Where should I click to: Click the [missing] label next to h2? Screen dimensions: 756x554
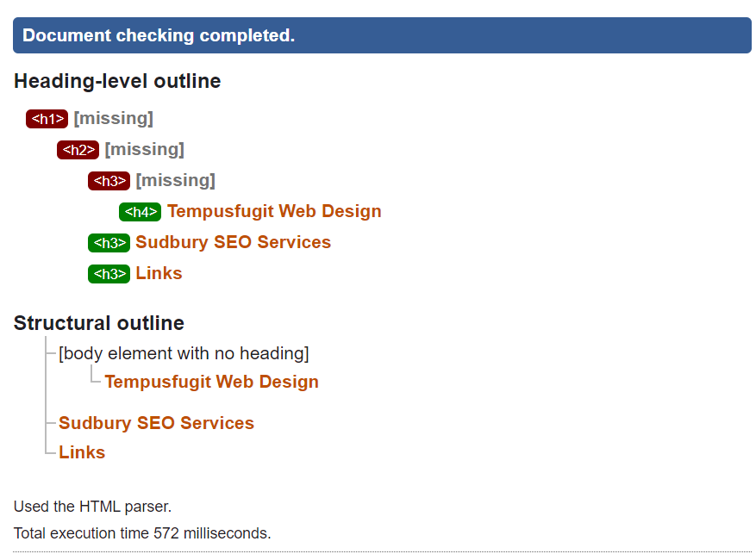[145, 150]
